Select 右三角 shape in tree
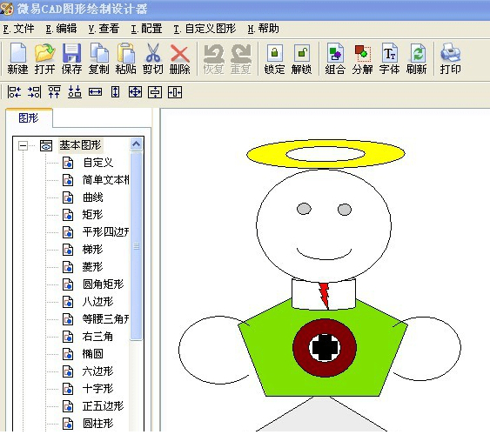 (97, 337)
